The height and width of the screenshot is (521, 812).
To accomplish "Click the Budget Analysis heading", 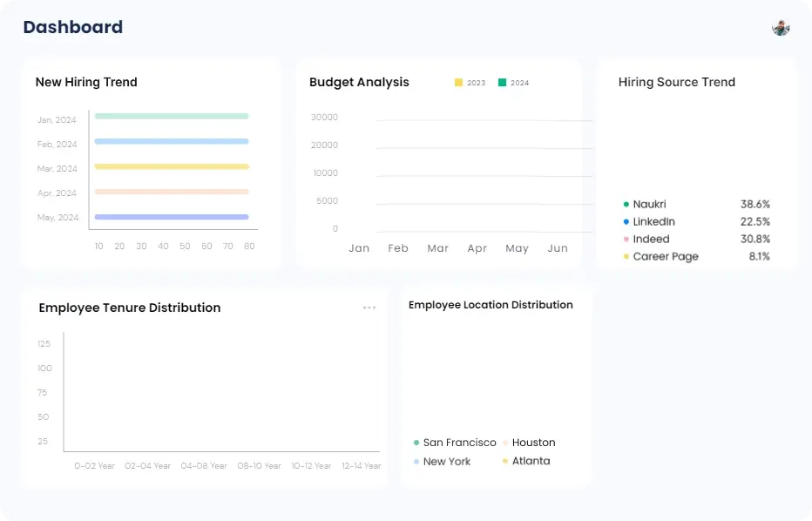I will coord(359,82).
